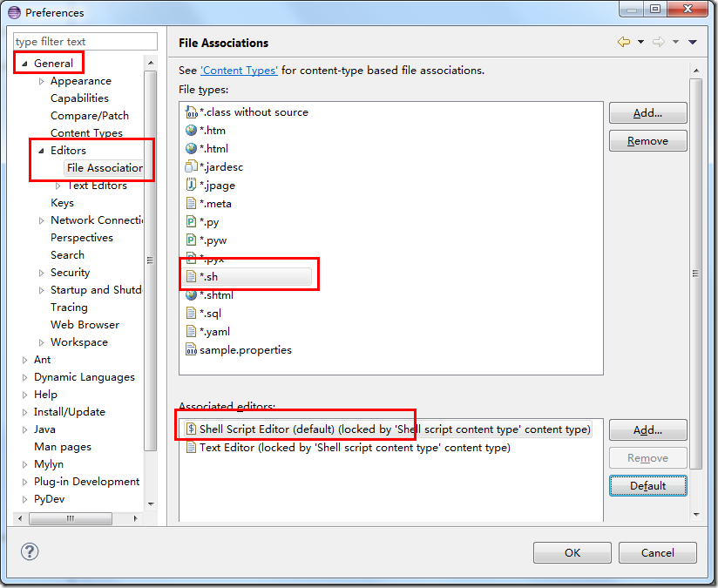The image size is (718, 588).
Task: Open the back history dropdown arrow
Action: (640, 42)
